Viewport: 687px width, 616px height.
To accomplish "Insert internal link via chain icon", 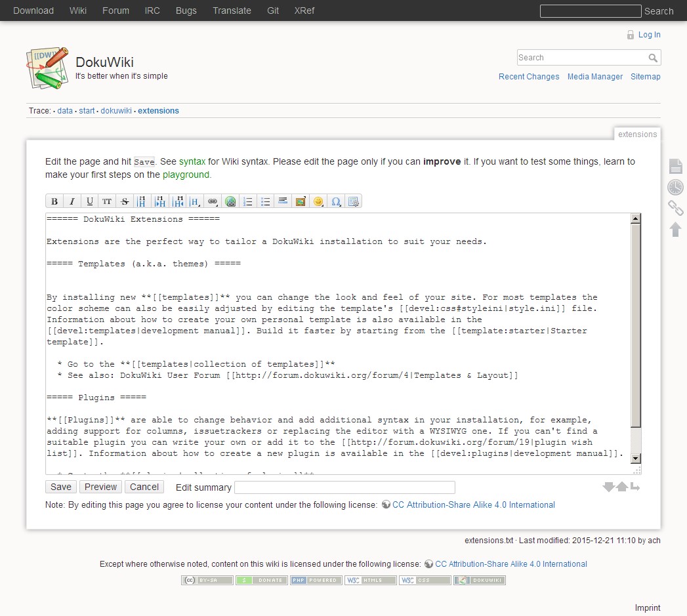I will [213, 201].
